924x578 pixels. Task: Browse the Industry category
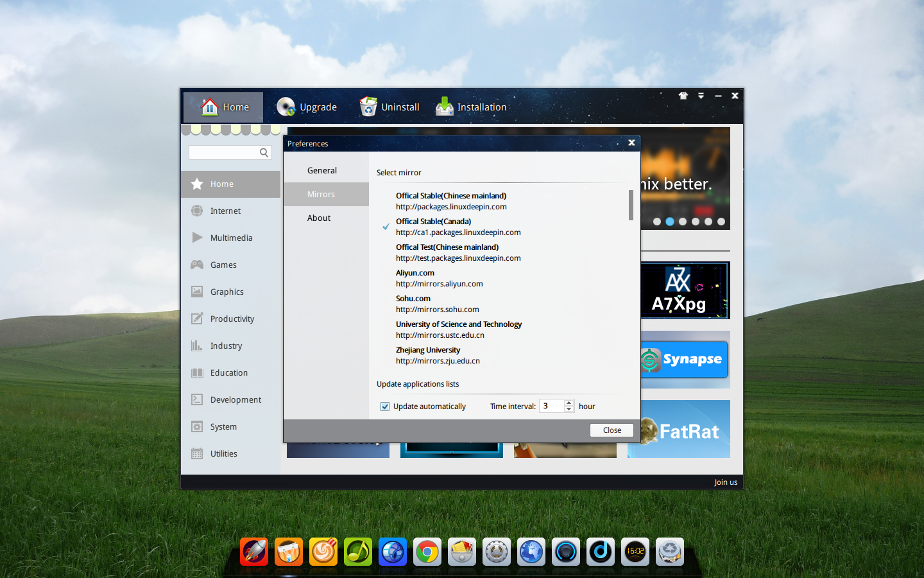pyautogui.click(x=231, y=346)
